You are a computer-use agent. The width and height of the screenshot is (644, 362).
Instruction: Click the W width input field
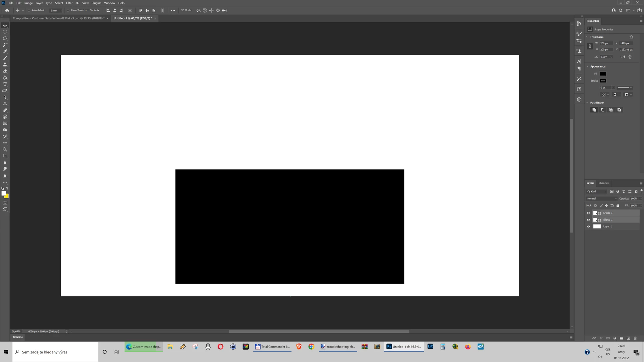(606, 43)
